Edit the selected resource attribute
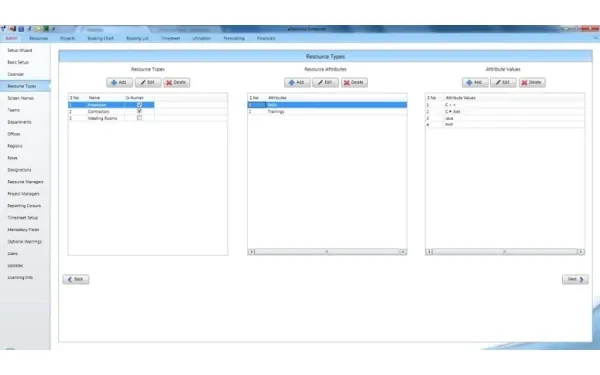The height and width of the screenshot is (375, 600). (325, 82)
